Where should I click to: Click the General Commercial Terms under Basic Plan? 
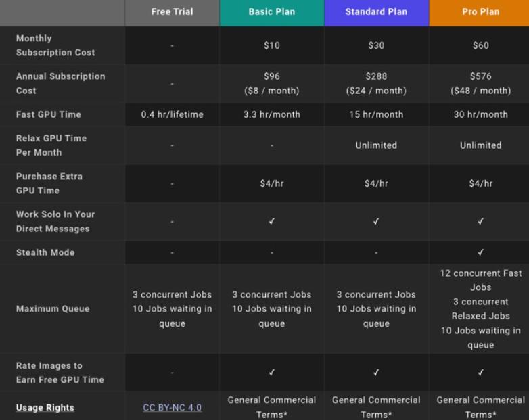(272, 407)
